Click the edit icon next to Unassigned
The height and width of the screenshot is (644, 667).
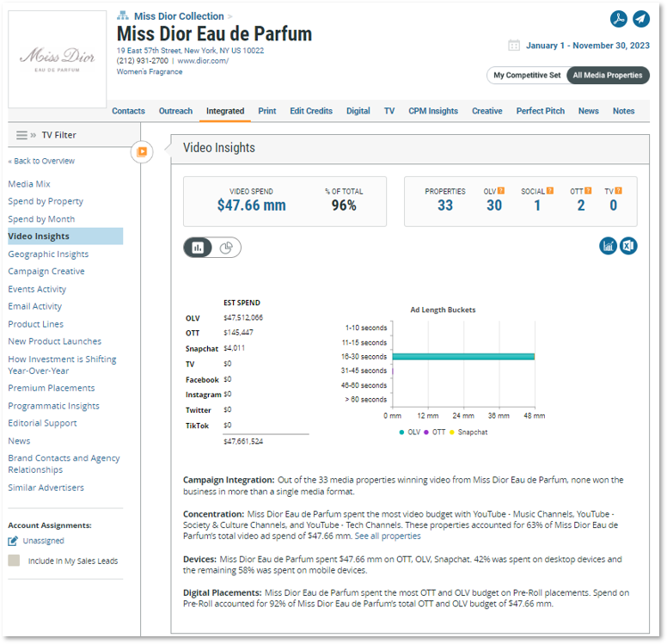coord(13,541)
